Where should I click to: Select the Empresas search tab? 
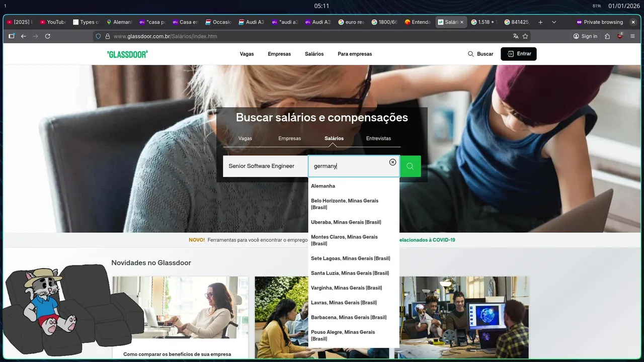click(289, 138)
